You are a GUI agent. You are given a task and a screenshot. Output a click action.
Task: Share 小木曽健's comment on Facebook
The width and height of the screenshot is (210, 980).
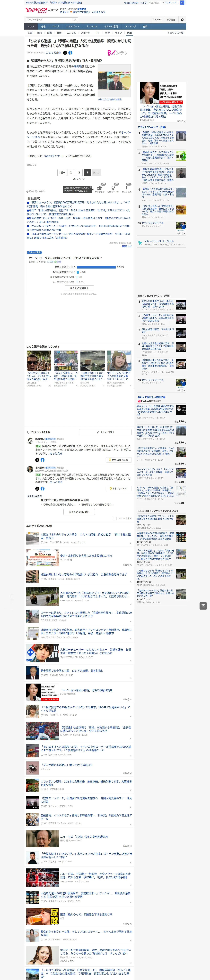(42, 489)
